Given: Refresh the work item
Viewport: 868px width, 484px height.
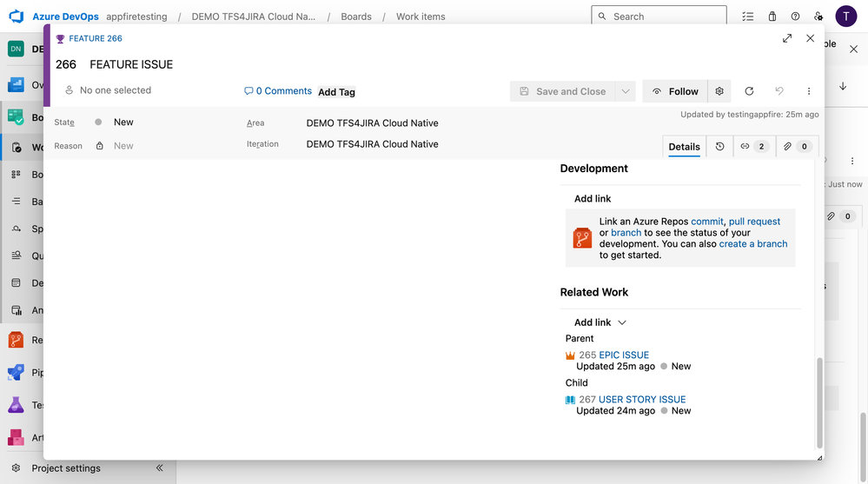Looking at the screenshot, I should click(x=749, y=91).
